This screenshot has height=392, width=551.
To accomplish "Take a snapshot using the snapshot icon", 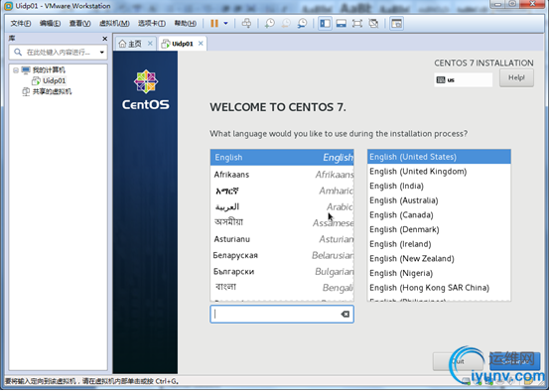I will [270, 24].
